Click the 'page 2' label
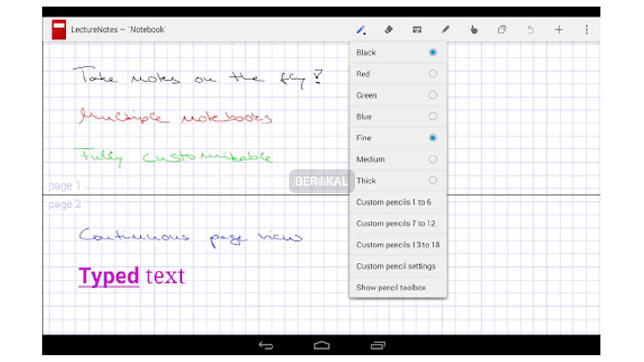This screenshot has height=362, width=644. click(x=64, y=204)
